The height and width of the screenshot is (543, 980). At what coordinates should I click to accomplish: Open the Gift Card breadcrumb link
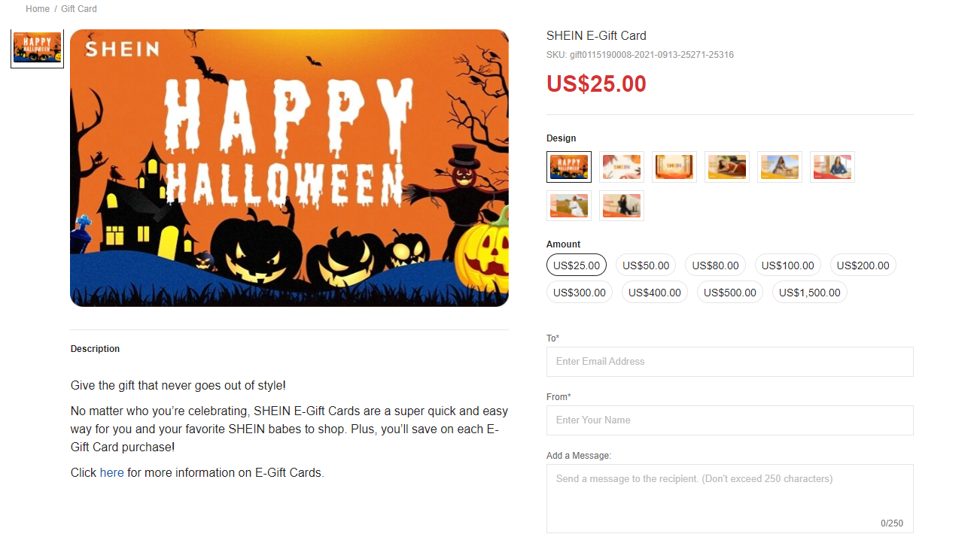79,9
